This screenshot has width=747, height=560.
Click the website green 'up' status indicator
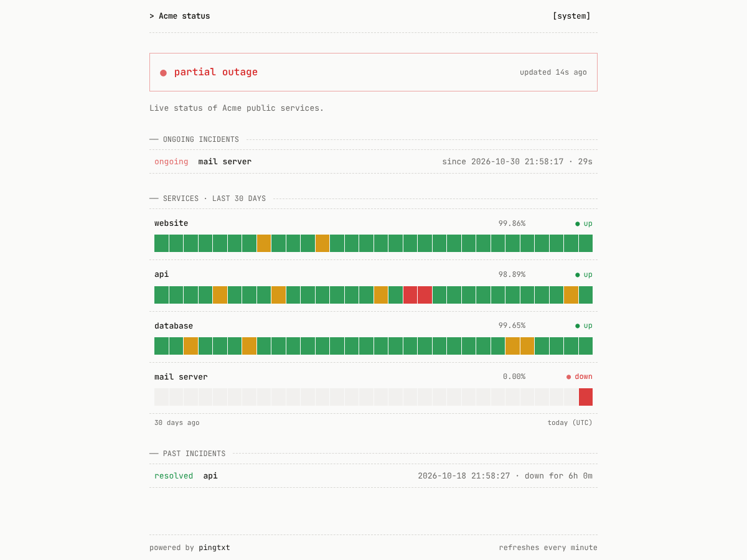(x=584, y=223)
